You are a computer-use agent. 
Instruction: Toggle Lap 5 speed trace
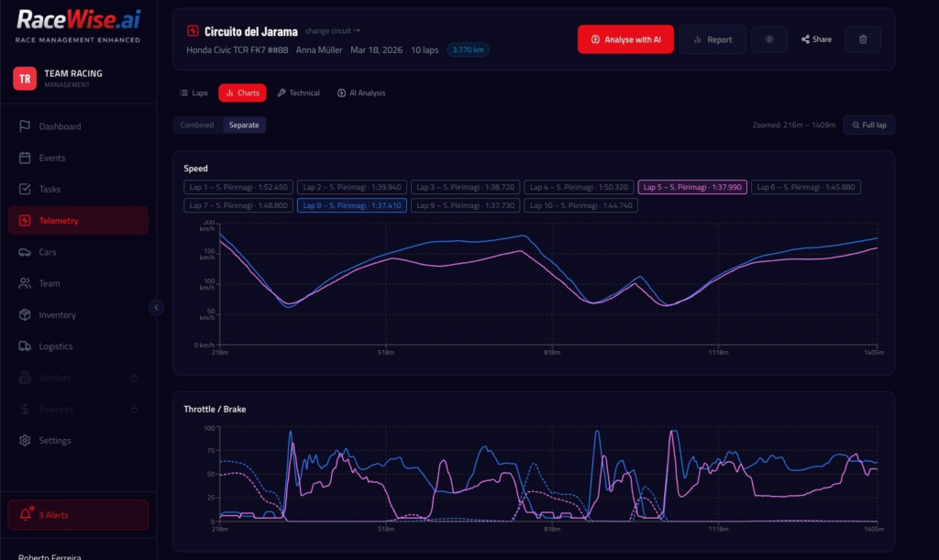coord(692,187)
